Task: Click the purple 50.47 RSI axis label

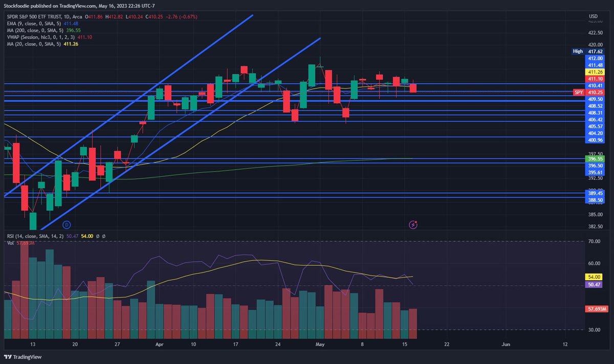Action: (x=594, y=284)
